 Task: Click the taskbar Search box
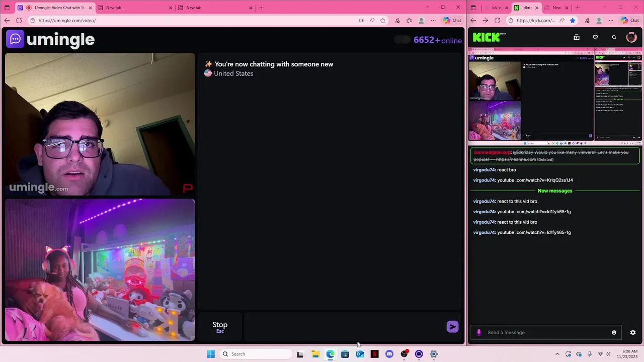256,354
